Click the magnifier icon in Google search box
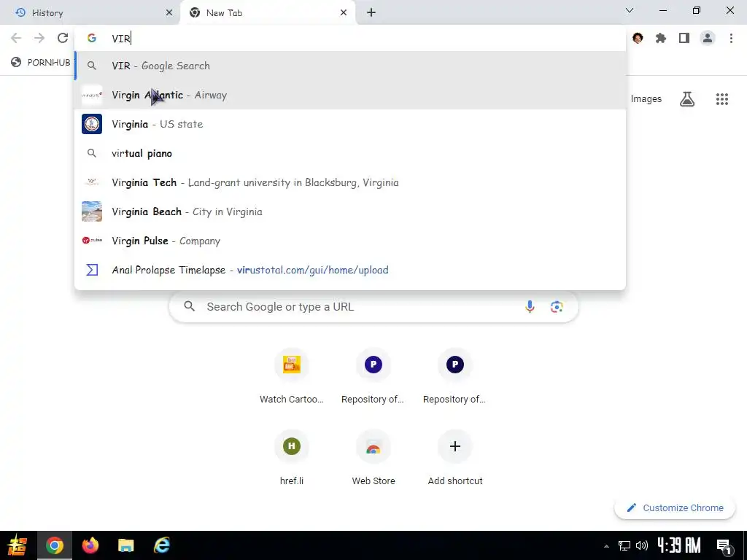Screen dimensions: 747x560 coord(190,306)
